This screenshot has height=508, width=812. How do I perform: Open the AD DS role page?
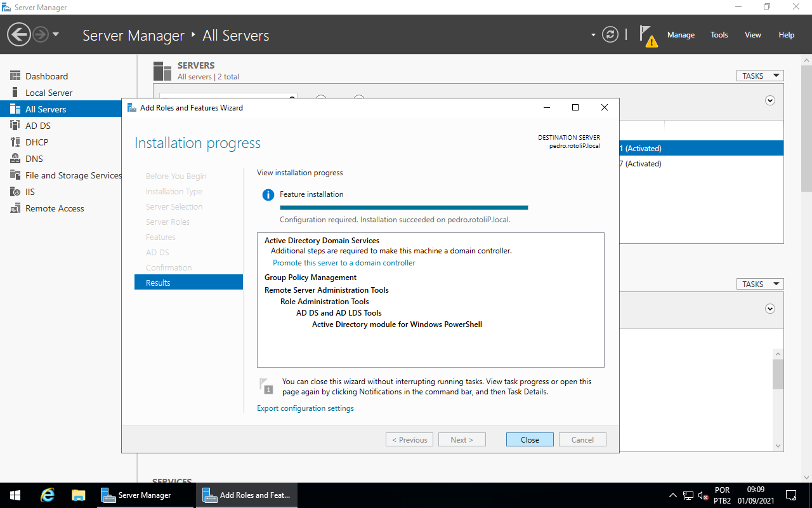(x=38, y=125)
